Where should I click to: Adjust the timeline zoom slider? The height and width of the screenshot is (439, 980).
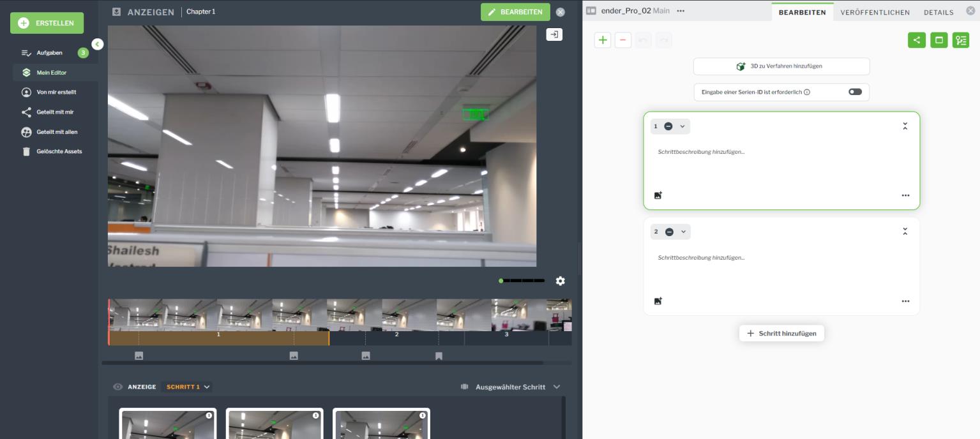pyautogui.click(x=522, y=281)
